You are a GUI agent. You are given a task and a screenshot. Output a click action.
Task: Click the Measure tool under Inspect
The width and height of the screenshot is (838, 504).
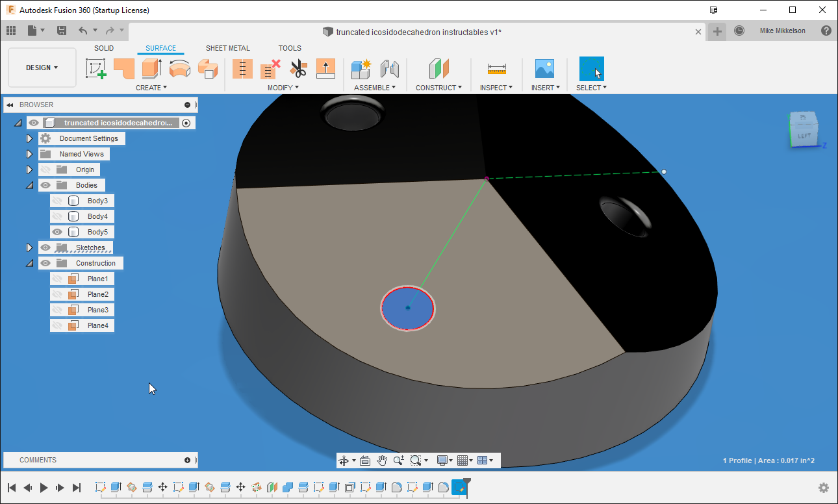pos(496,68)
